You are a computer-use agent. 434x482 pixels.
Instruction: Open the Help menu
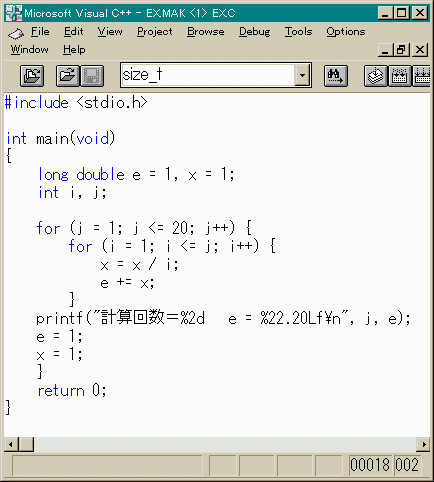(74, 50)
